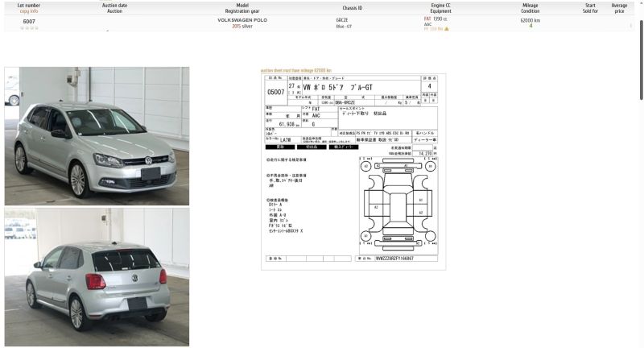644x348 pixels.
Task: Click the 'copy info' link under Lot number
Action: coord(29,11)
